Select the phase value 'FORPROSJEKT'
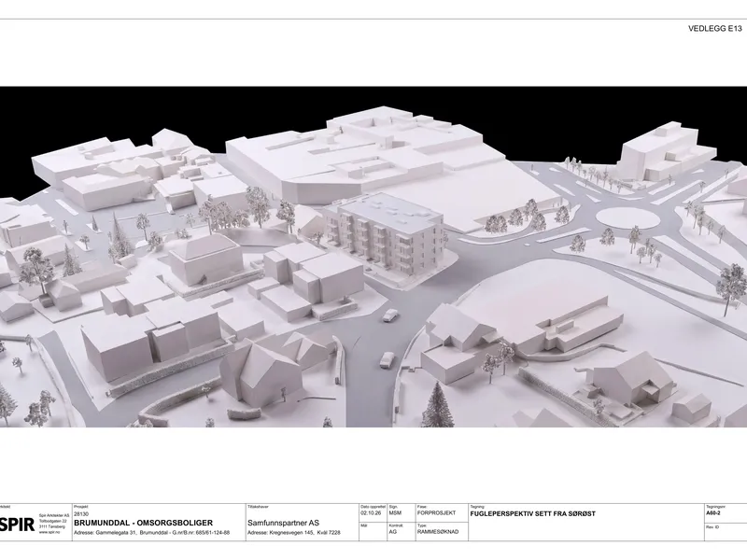The height and width of the screenshot is (560, 747). pos(436,513)
